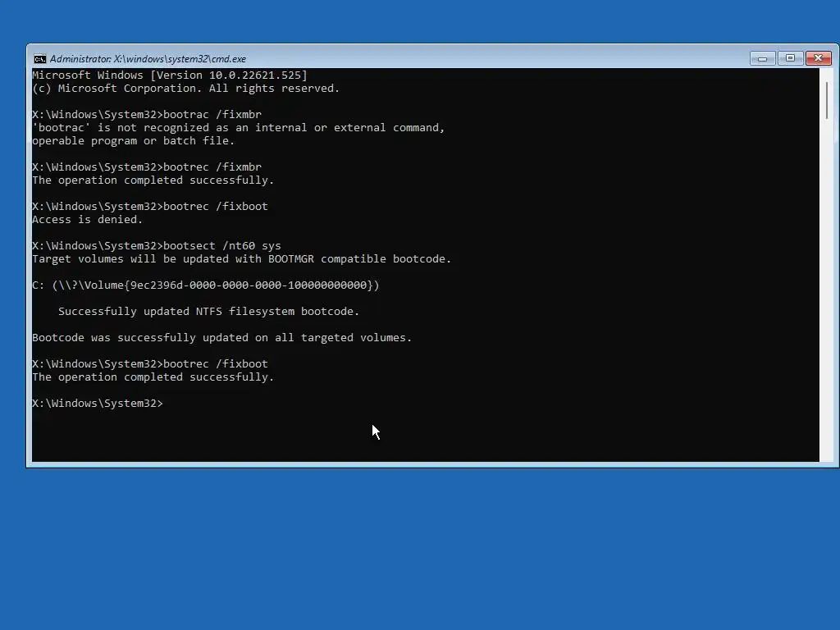This screenshot has width=840, height=630.
Task: Click the vertical scrollbar thumb
Action: click(827, 100)
